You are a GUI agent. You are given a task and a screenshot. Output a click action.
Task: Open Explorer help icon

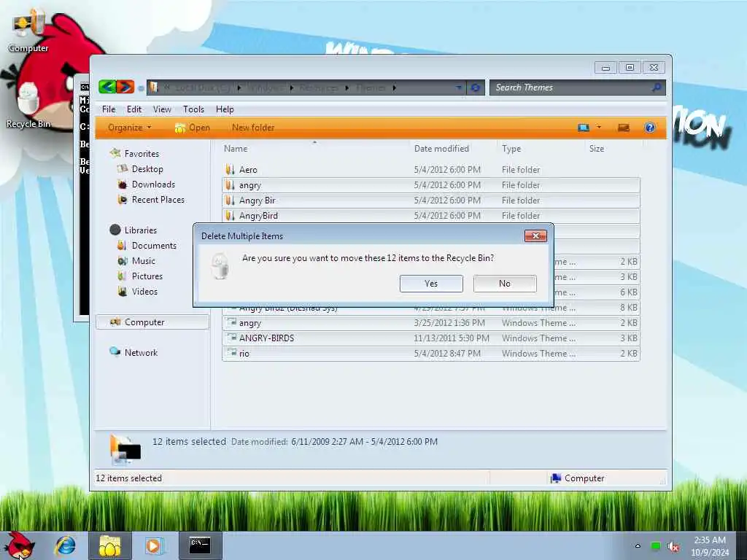650,128
